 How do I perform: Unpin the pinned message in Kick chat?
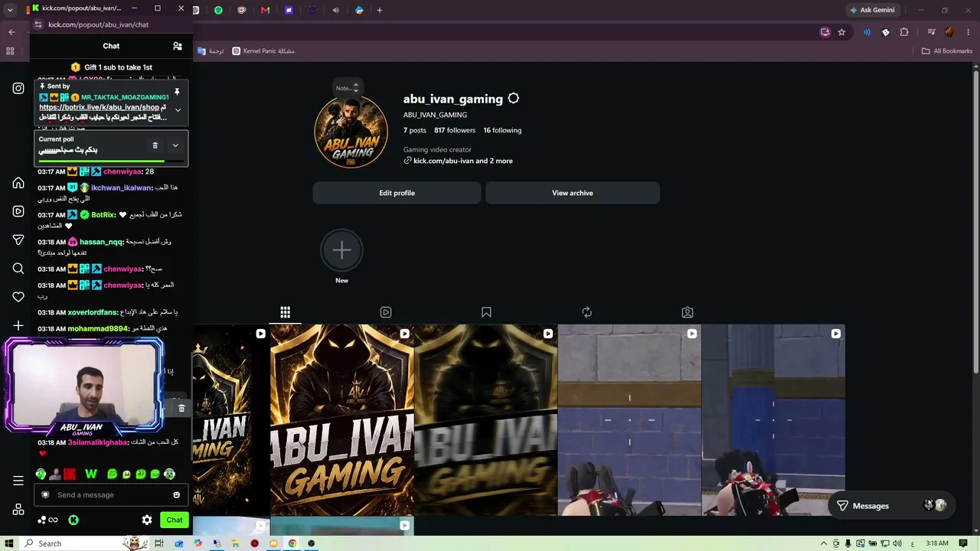pos(177,93)
